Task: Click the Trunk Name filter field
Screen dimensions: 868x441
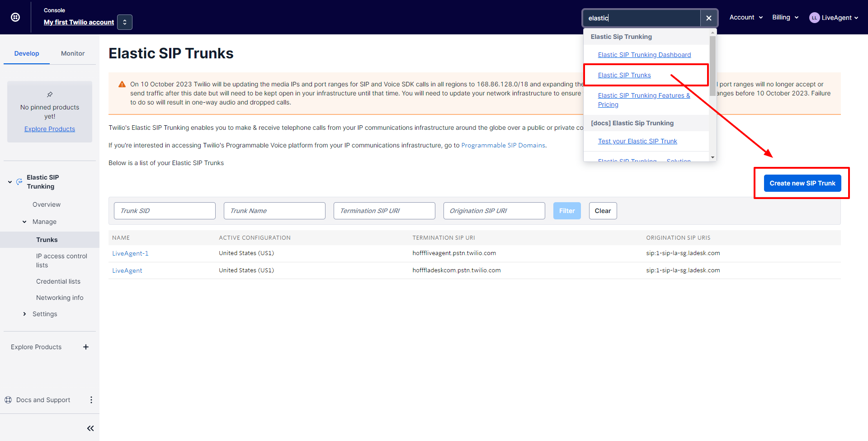Action: click(x=274, y=211)
